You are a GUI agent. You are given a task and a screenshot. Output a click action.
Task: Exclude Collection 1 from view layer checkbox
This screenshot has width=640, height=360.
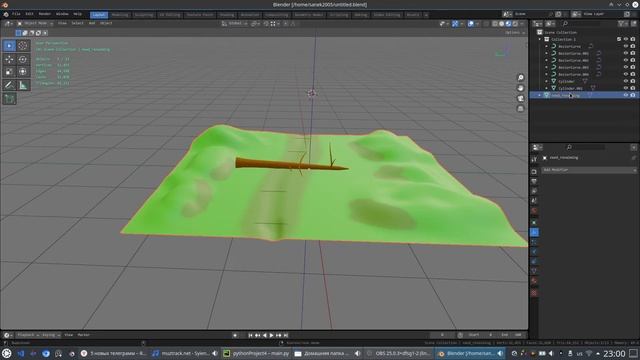click(x=619, y=39)
